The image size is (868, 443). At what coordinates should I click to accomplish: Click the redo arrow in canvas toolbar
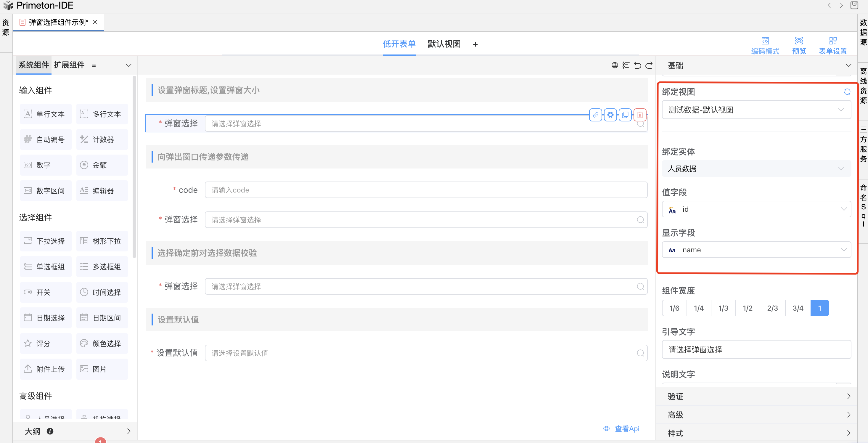649,65
